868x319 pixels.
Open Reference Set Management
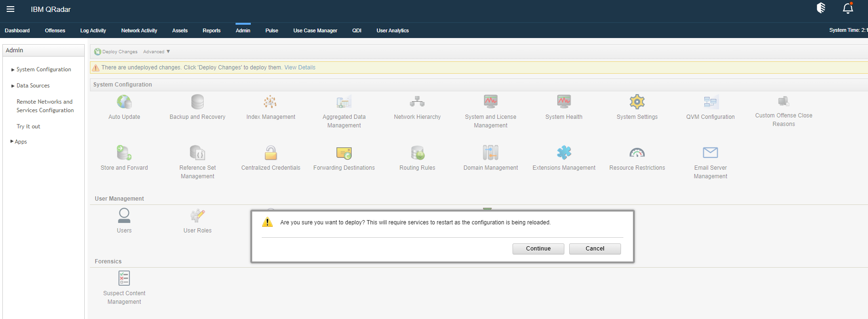[x=197, y=153]
